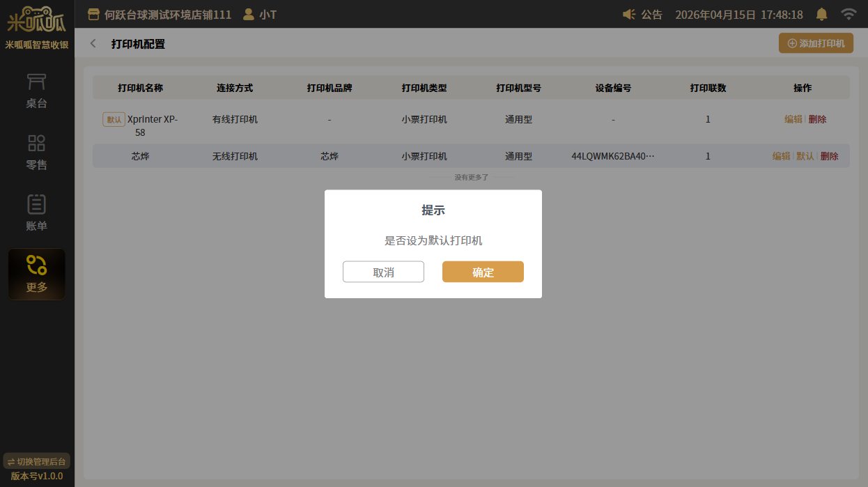Click 删除 for the Xprinter XP-58 printer

point(818,119)
